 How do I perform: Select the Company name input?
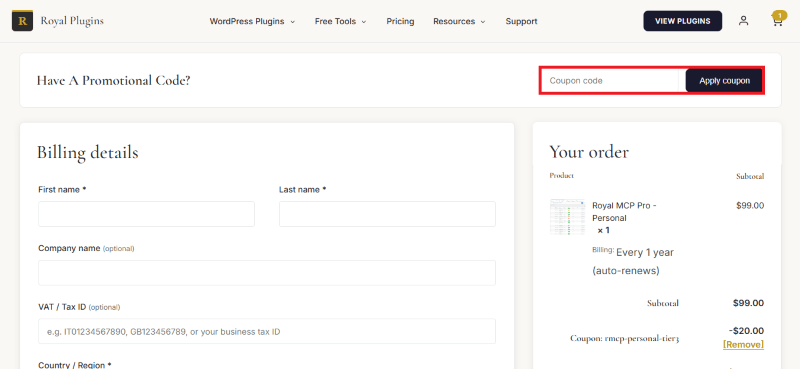point(267,273)
